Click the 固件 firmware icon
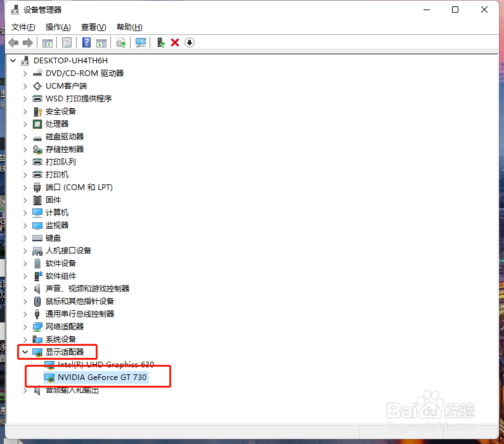 tap(37, 200)
